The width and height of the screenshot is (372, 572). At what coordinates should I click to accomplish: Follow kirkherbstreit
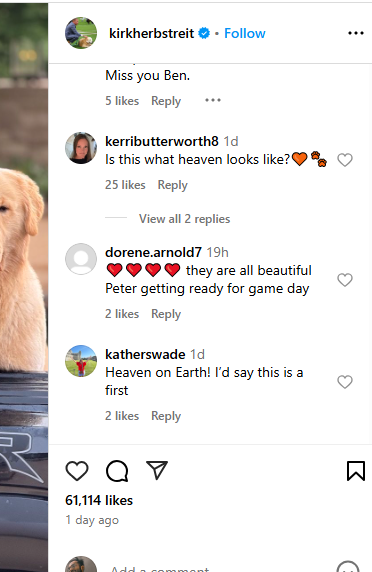pos(245,33)
